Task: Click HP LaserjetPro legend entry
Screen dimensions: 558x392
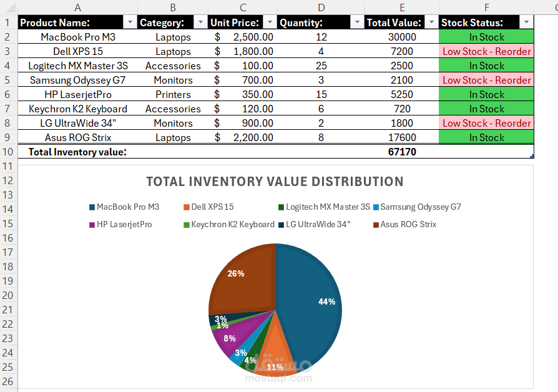Action: (x=120, y=224)
